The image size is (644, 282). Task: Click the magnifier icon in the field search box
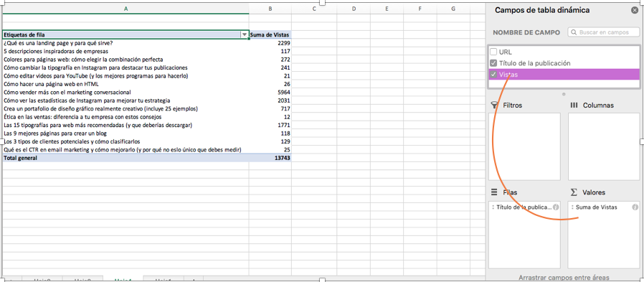(x=573, y=32)
